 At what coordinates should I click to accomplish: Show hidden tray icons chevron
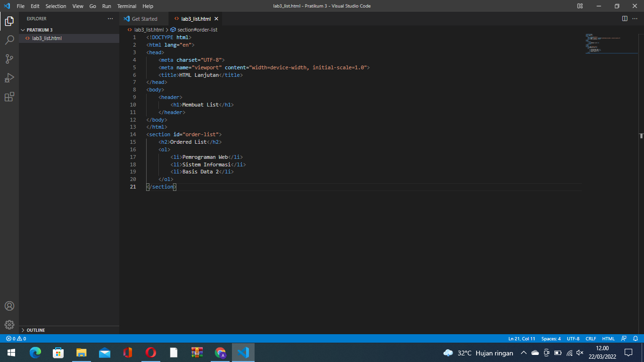click(523, 353)
